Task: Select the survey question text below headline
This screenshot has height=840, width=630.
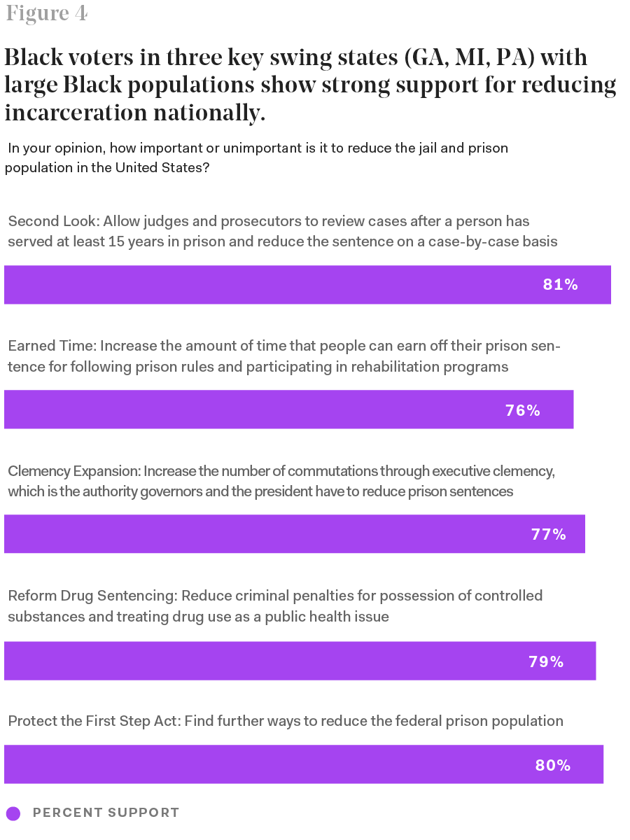Action: [256, 157]
